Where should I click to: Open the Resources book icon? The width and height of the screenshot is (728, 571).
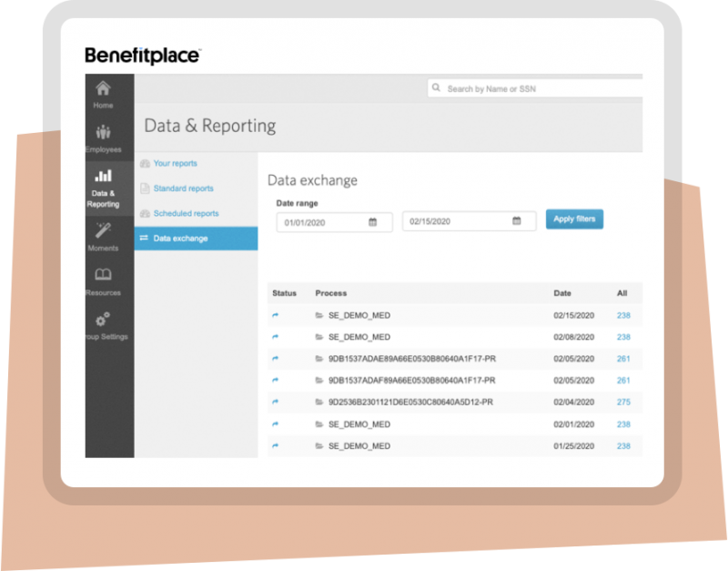coord(103,274)
